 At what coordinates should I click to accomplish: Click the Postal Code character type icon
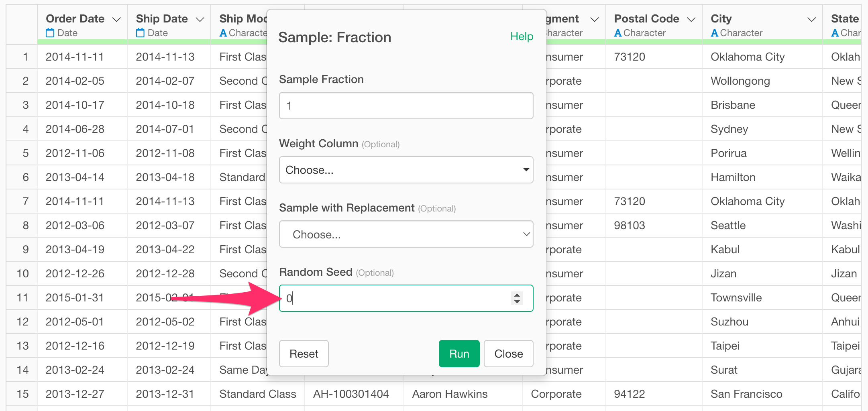coord(618,33)
